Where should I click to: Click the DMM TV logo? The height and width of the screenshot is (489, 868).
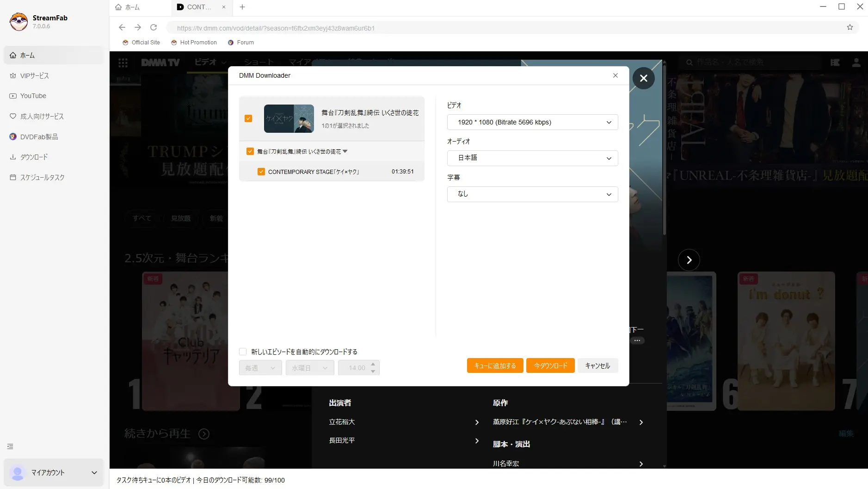(x=160, y=62)
